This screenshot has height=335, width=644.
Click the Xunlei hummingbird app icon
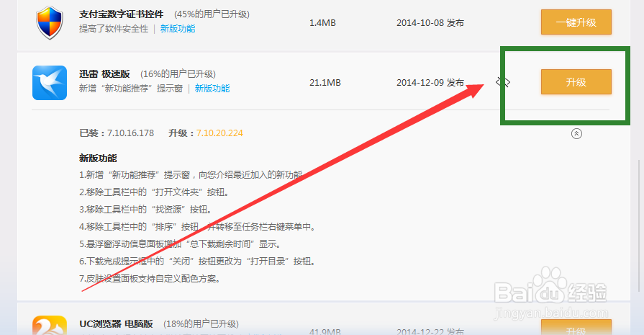pos(49,83)
